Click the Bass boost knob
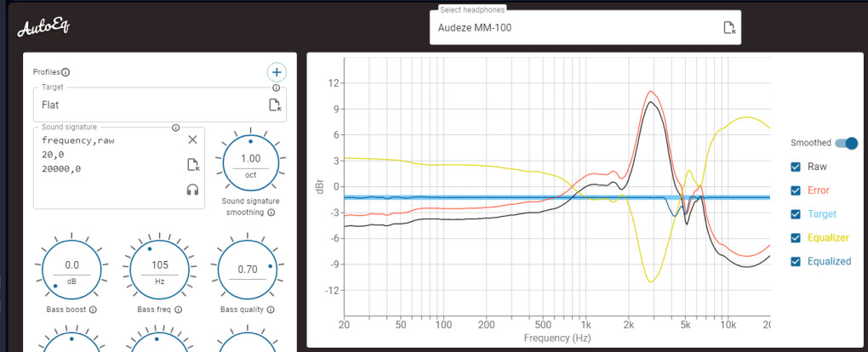Screen dimensions: 868x352 click(71, 269)
